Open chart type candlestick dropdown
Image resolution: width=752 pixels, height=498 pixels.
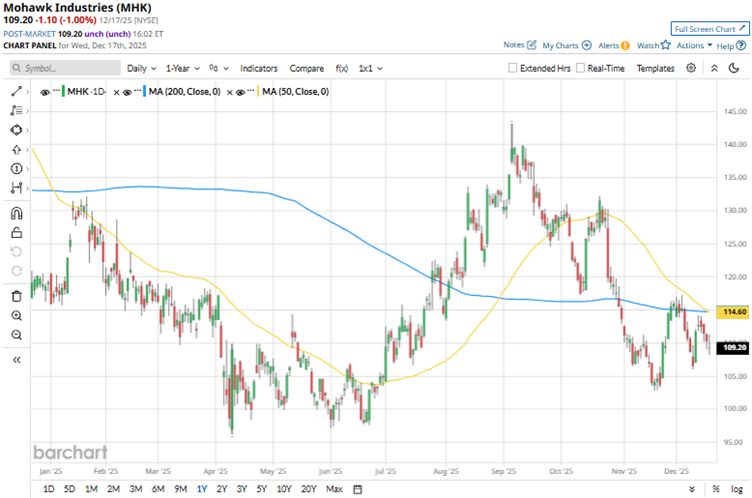pos(219,68)
